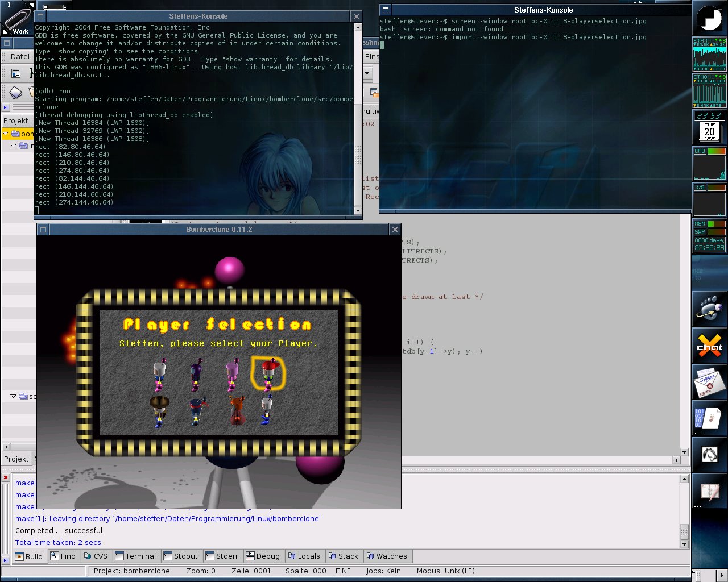Launch the GNOME foot dock icon
728x582 pixels.
[x=709, y=309]
